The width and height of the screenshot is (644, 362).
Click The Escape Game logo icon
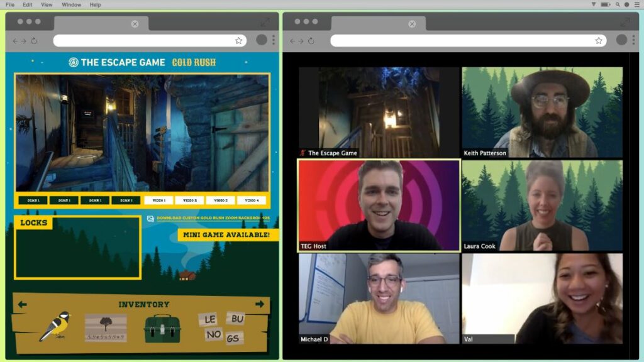(x=74, y=62)
